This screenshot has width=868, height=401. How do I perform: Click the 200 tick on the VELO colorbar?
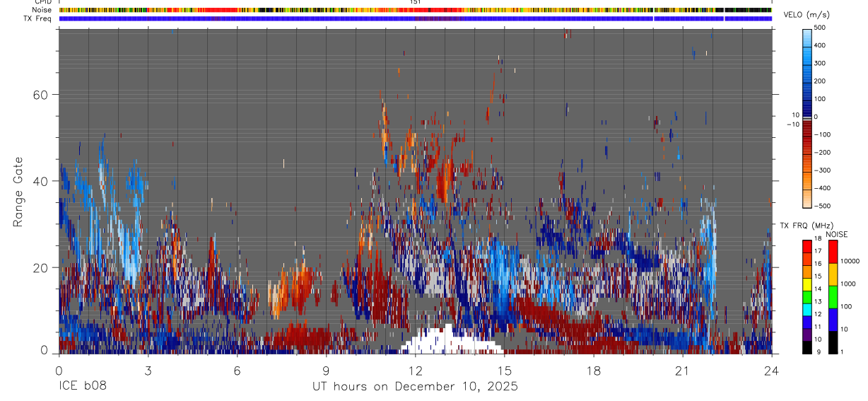tap(821, 81)
